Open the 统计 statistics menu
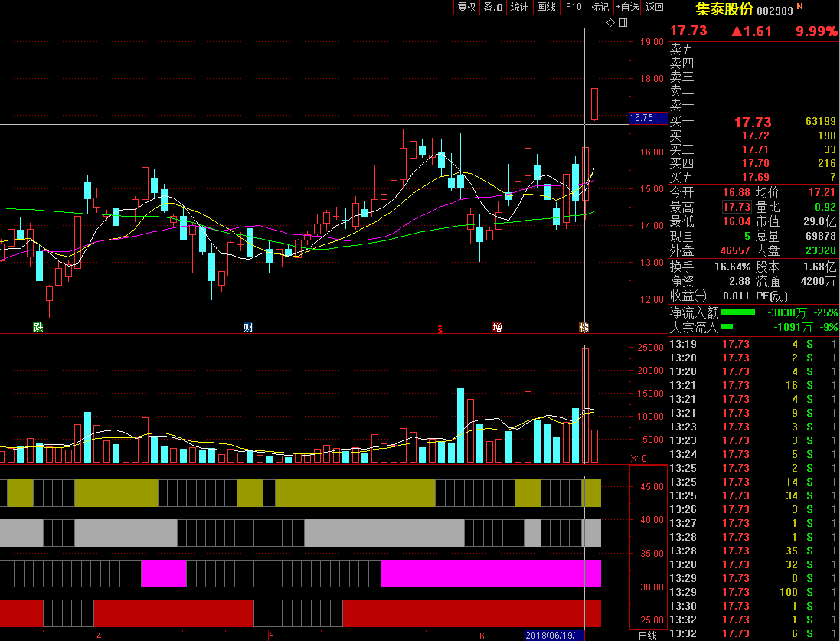The width and height of the screenshot is (840, 641). (x=520, y=7)
